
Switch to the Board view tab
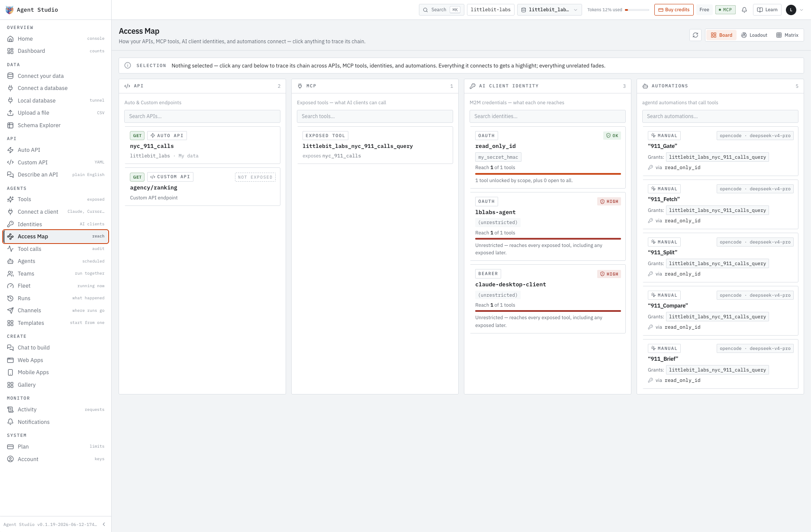point(721,35)
